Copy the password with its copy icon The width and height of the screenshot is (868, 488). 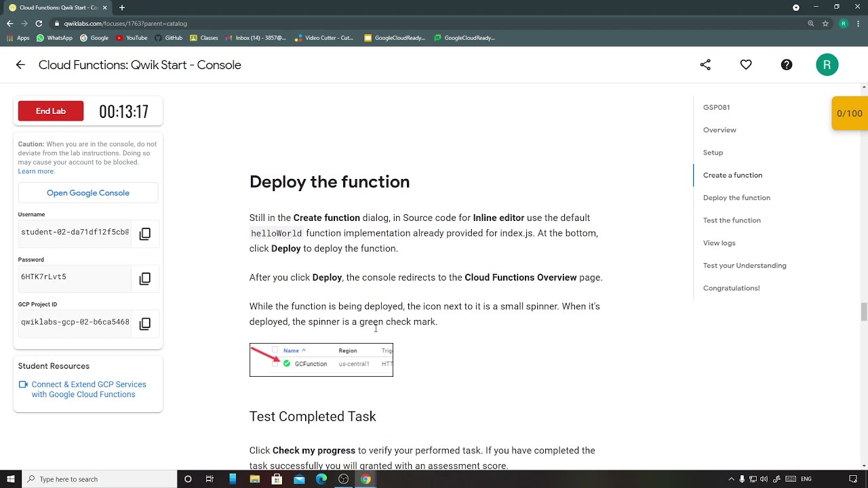tap(144, 279)
